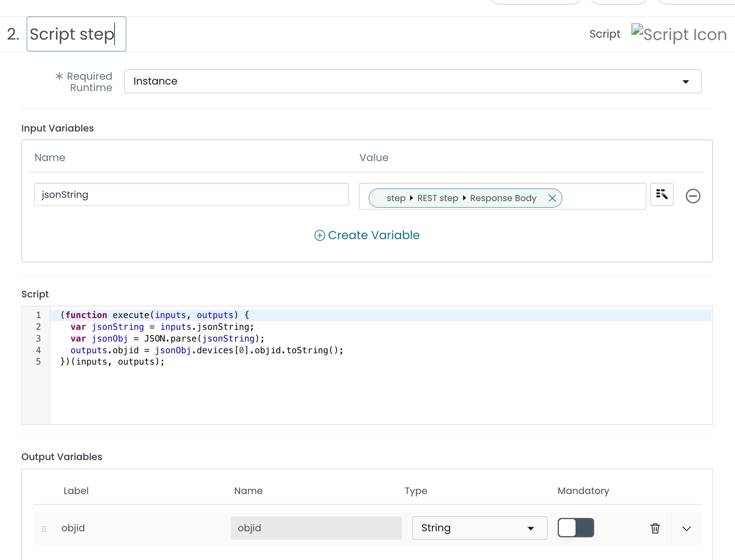Click the Input Variables heading
The image size is (735, 560).
pos(57,128)
